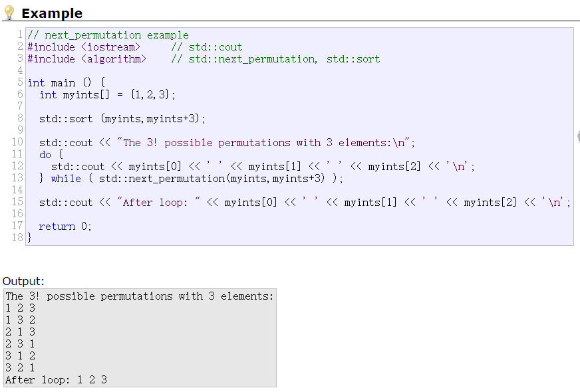Click the next_permutation example comment line

tap(108, 35)
